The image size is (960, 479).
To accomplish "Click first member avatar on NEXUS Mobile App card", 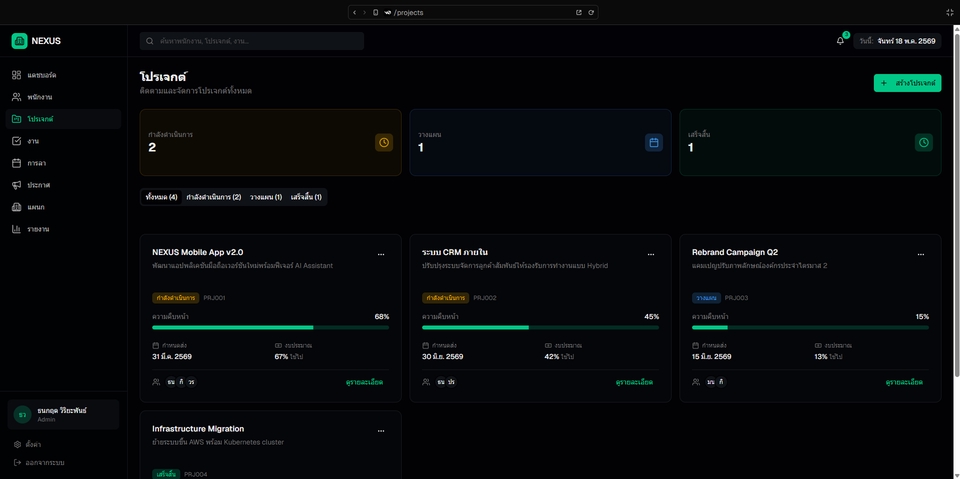I will [171, 382].
